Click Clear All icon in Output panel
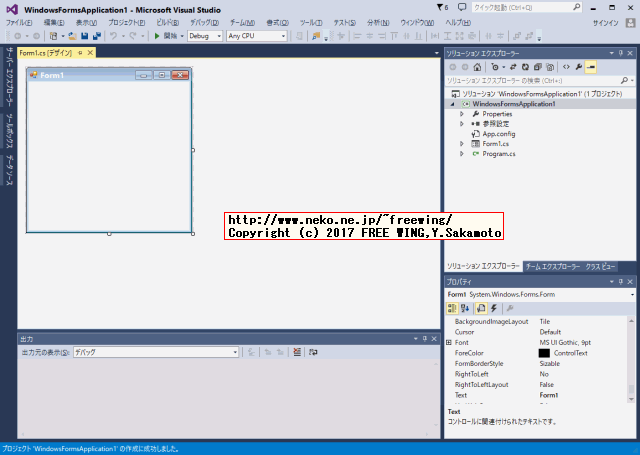 point(297,352)
